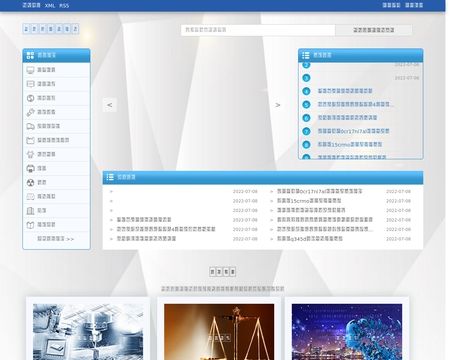The height and width of the screenshot is (360, 450).
Task: Open '0cr17ni7al' item in right news panel
Action: tap(353, 131)
